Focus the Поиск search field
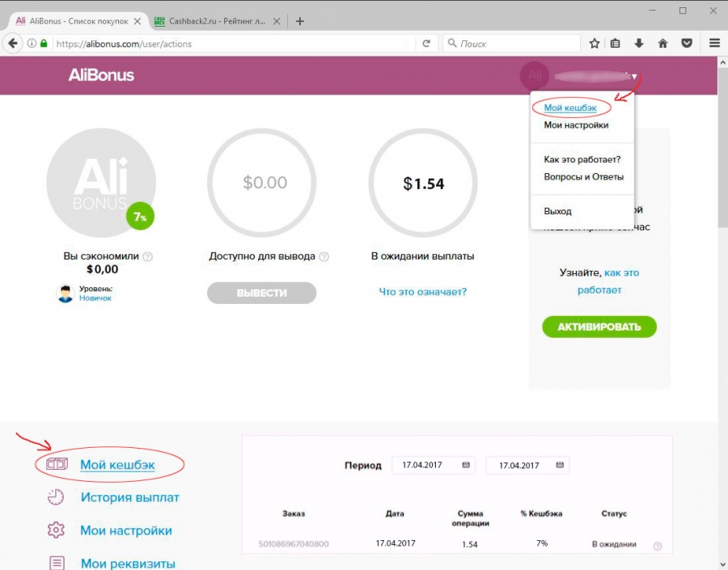The width and height of the screenshot is (728, 570). 512,44
